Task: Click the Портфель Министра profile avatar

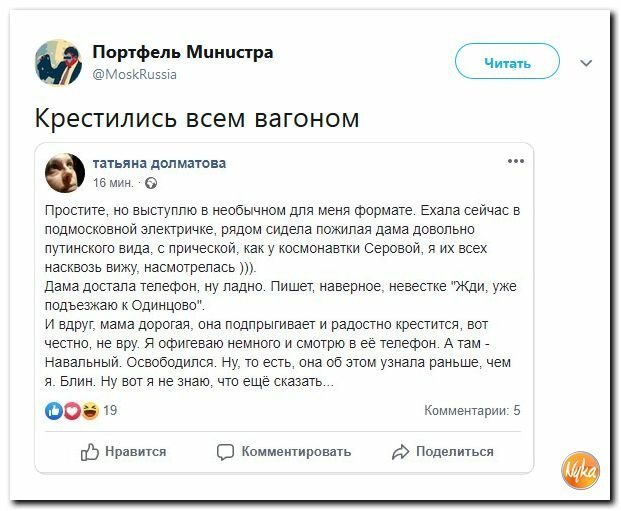Action: tap(59, 63)
